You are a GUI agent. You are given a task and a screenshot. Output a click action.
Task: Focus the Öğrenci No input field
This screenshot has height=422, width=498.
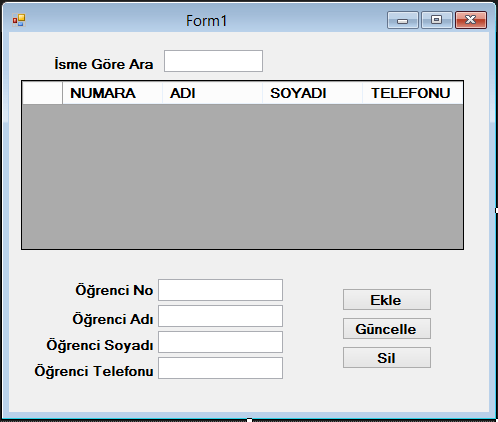click(x=220, y=290)
